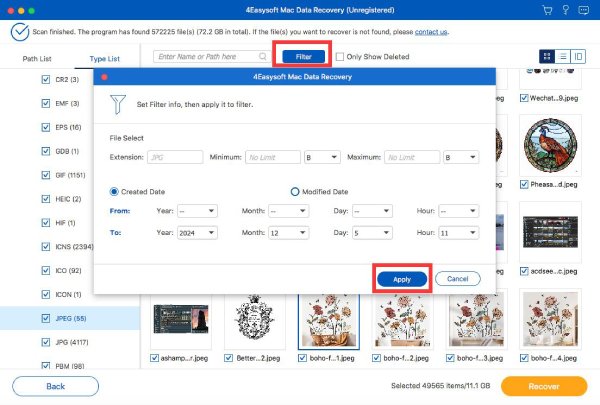Click the Maximum size input field
The image size is (600, 405).
click(x=412, y=157)
